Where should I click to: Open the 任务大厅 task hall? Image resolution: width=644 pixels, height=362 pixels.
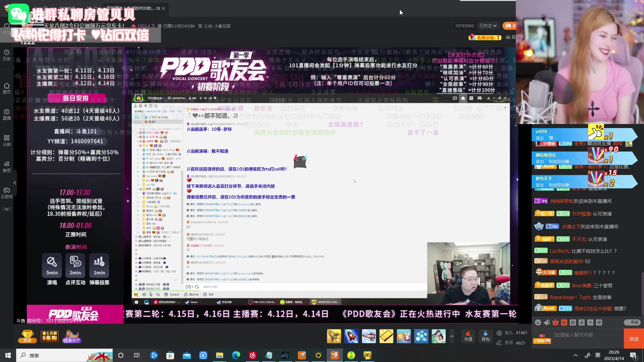(72, 336)
